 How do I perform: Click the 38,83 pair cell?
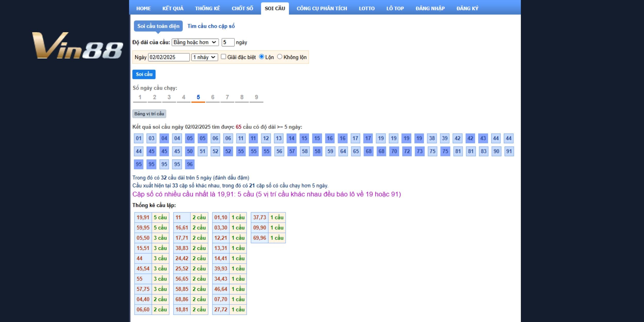coord(182,248)
